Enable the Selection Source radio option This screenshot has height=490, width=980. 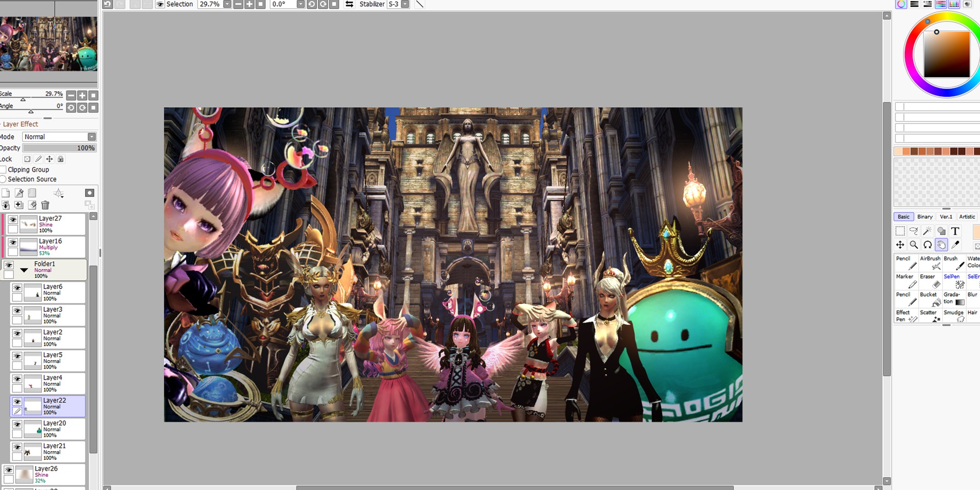pos(3,179)
